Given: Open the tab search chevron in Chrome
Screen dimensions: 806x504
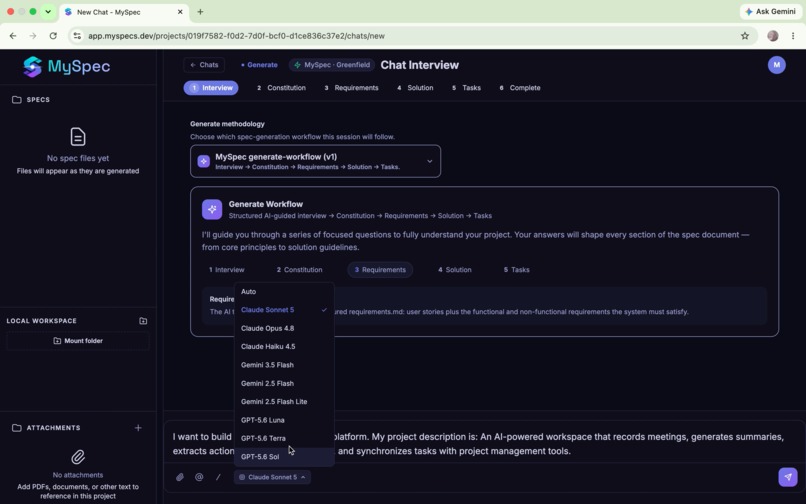Looking at the screenshot, I should [48, 11].
